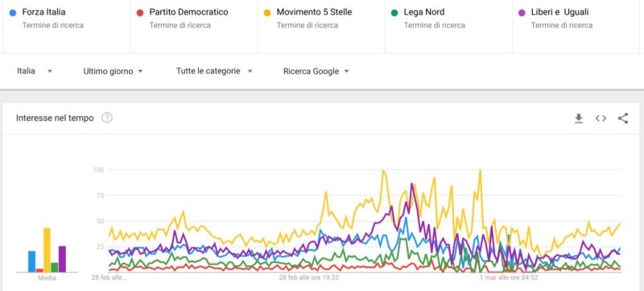Select the Movimento 5 Stelle term box
644x291 pixels.
coord(321,27)
